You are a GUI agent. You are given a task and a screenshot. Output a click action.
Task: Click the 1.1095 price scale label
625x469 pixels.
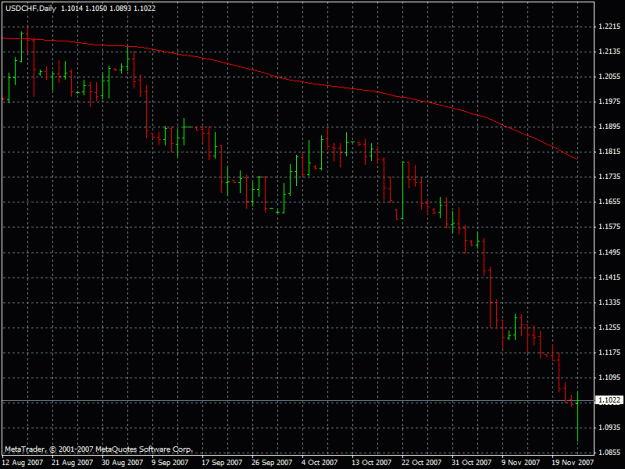coord(609,377)
